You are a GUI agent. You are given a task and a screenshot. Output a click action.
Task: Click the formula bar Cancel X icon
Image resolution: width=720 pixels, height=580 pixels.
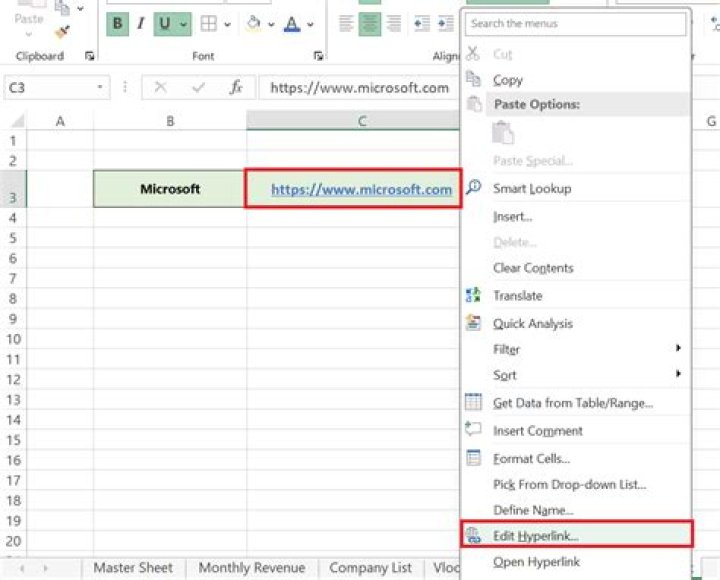tap(160, 87)
